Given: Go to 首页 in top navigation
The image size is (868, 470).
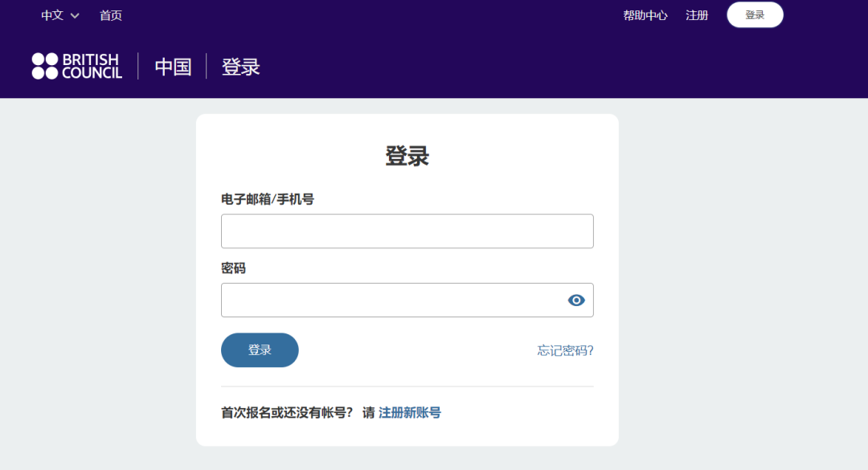Looking at the screenshot, I should [x=111, y=15].
